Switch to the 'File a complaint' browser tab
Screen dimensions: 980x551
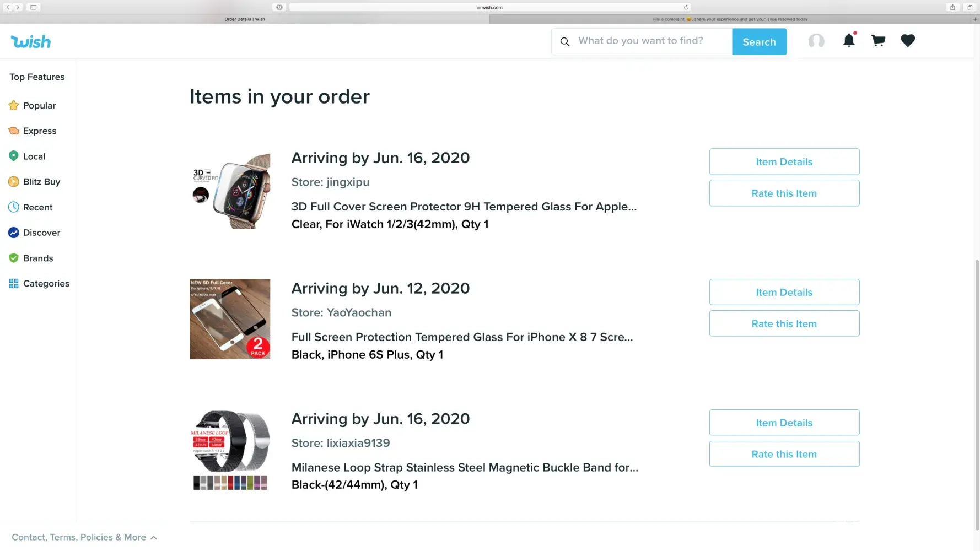[x=730, y=19]
